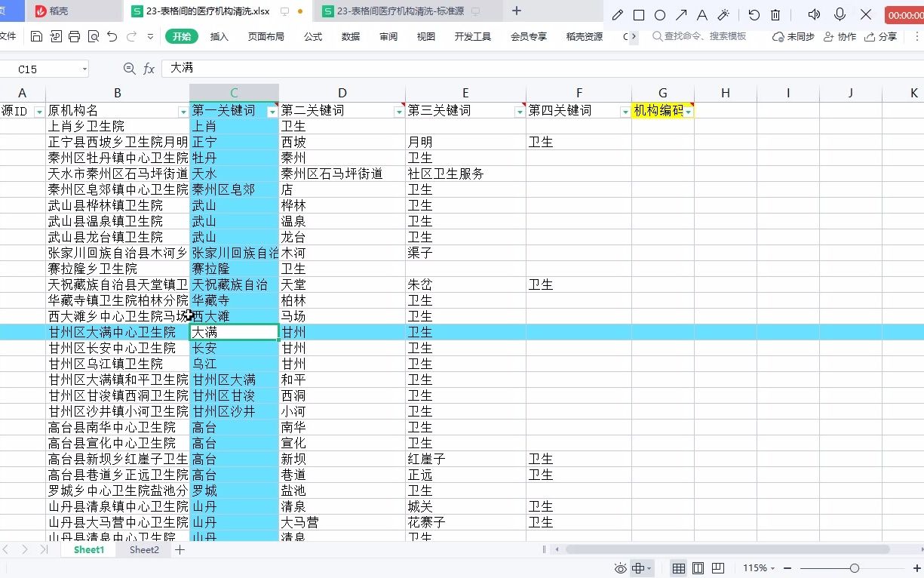Expand the Name Box dropdown
The image size is (924, 578).
point(85,68)
